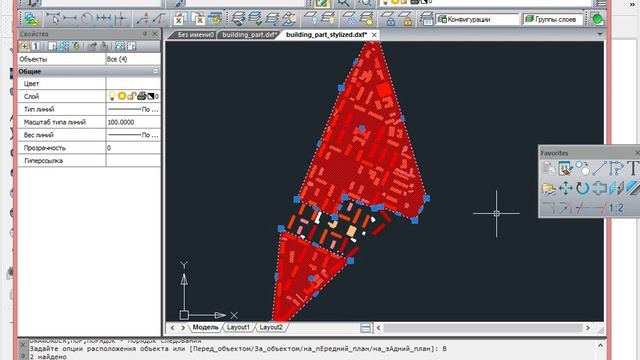The height and width of the screenshot is (360, 640).
Task: Toggle the layer bulb in the Слой row
Action: click(112, 96)
